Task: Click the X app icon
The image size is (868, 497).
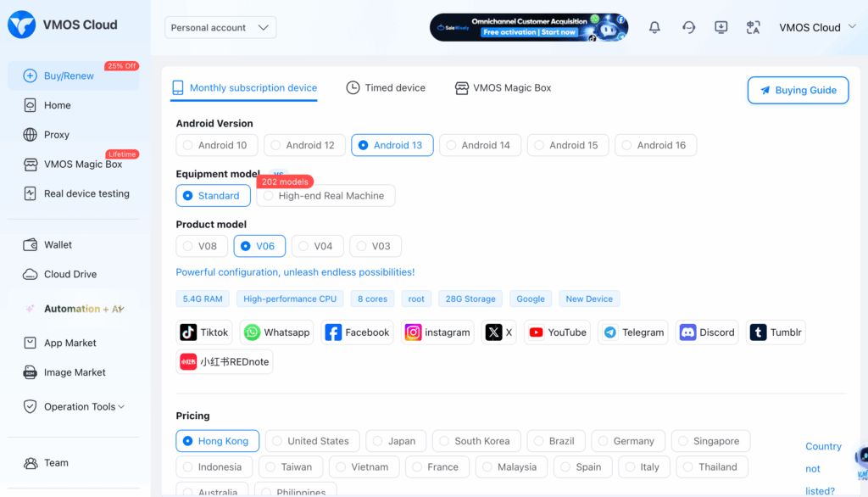Action: [x=493, y=332]
